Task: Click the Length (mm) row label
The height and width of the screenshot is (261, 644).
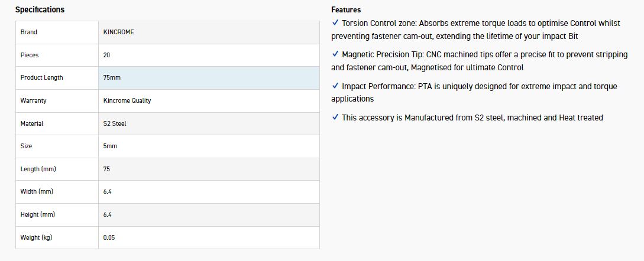Action: tap(38, 169)
